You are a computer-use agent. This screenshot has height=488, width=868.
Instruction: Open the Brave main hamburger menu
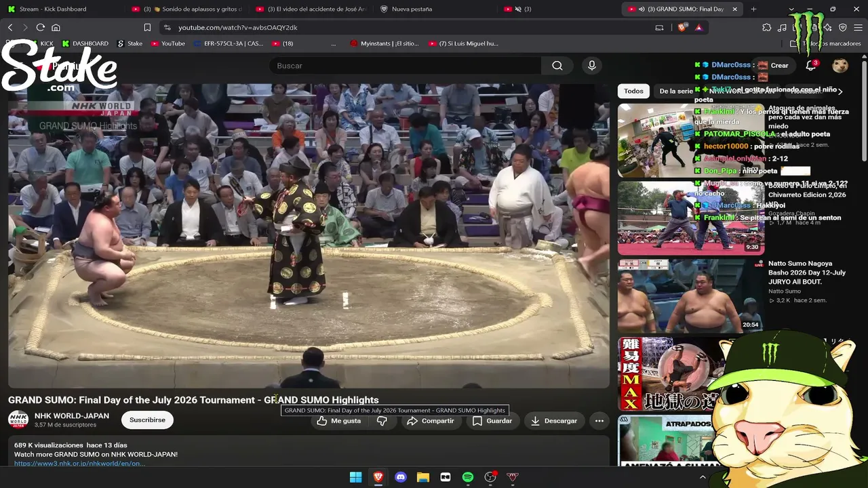[x=858, y=27]
